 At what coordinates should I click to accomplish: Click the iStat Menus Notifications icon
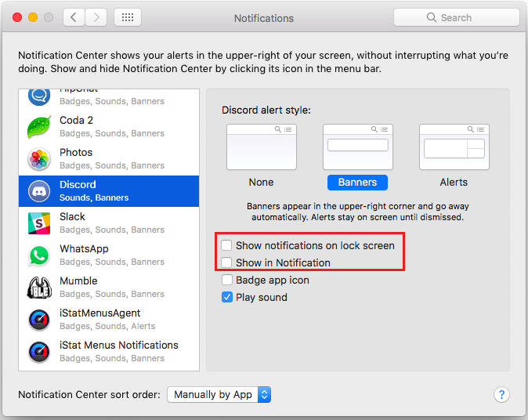click(x=39, y=352)
